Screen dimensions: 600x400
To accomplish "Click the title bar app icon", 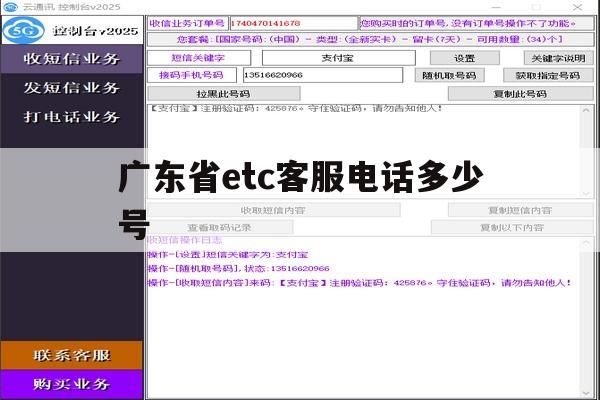I will click(x=10, y=7).
